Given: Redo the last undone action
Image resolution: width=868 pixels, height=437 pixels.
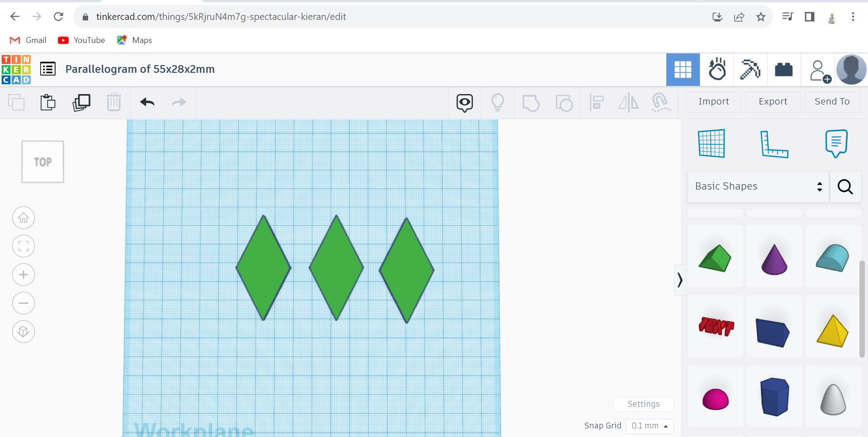Looking at the screenshot, I should click(179, 102).
